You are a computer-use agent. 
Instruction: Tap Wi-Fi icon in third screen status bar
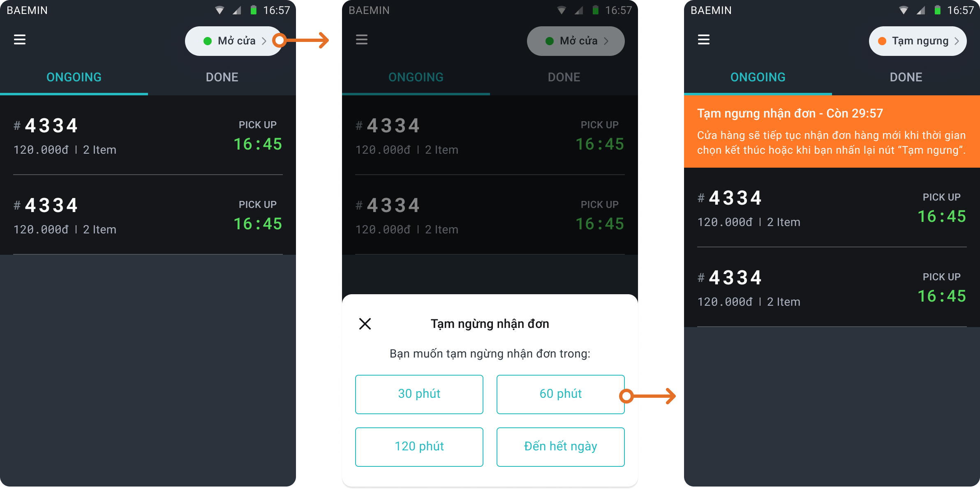pyautogui.click(x=904, y=10)
